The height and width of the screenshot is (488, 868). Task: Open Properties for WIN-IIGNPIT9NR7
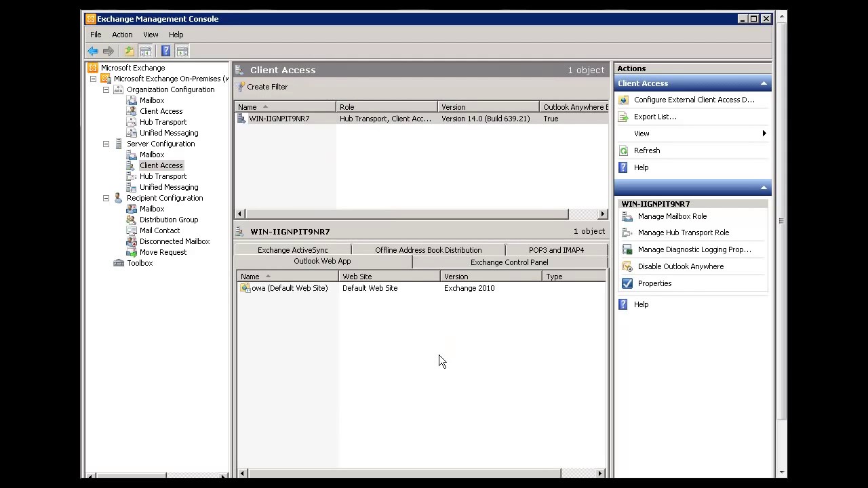[x=654, y=283]
